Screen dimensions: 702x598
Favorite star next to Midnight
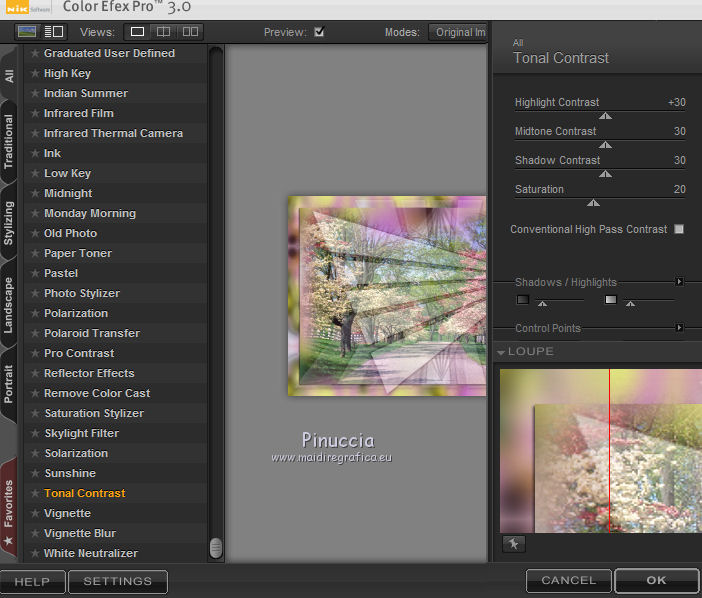point(35,193)
